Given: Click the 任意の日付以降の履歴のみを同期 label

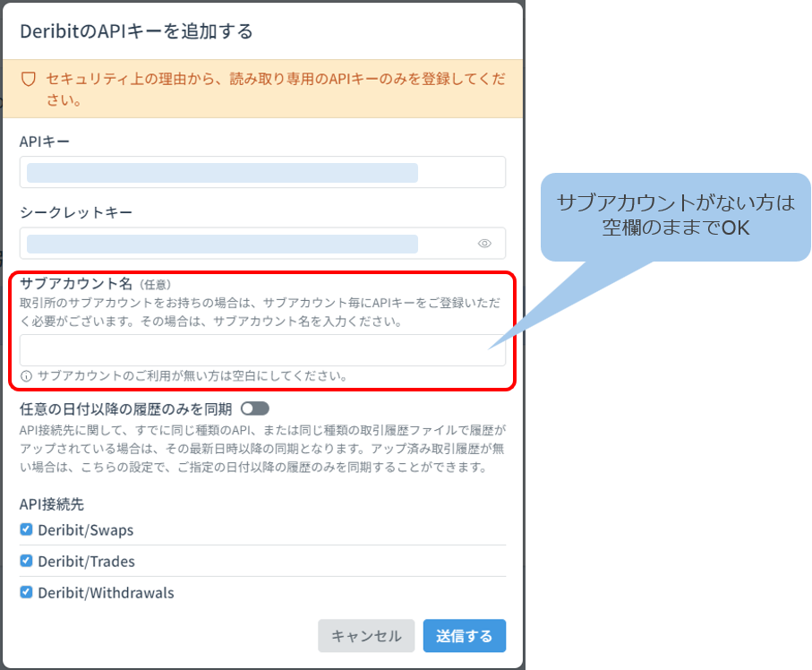Looking at the screenshot, I should click(x=126, y=409).
